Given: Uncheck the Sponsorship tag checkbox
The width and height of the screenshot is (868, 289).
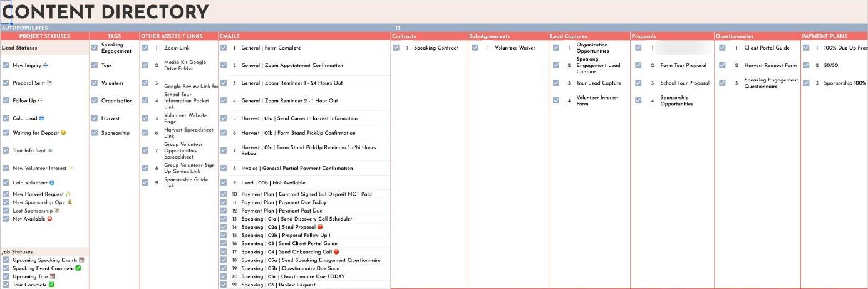Looking at the screenshot, I should [x=95, y=133].
